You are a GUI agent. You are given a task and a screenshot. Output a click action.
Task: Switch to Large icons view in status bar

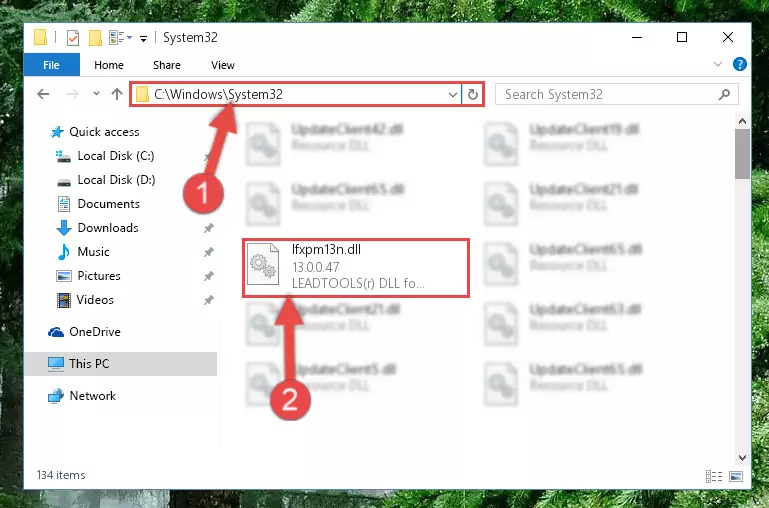point(736,476)
